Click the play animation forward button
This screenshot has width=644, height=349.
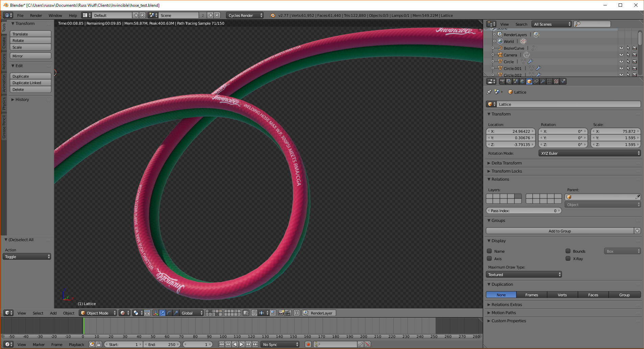click(242, 345)
